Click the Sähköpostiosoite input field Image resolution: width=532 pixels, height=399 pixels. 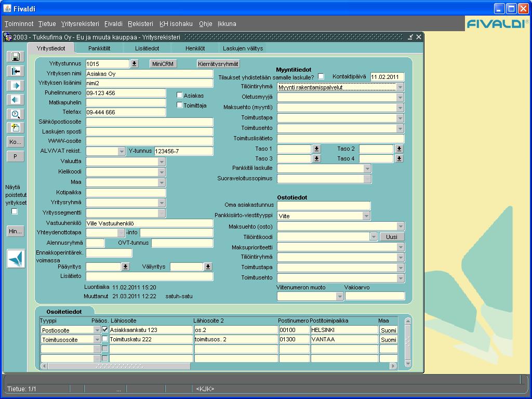click(149, 122)
